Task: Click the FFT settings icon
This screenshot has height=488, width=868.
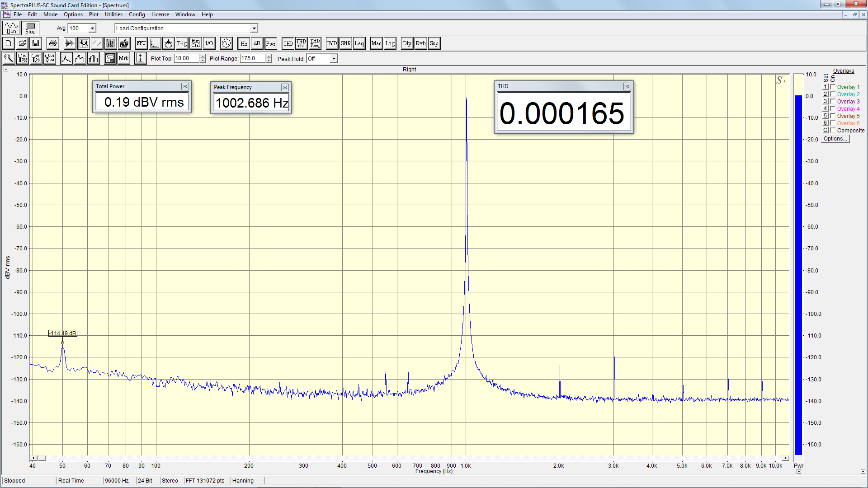Action: click(141, 43)
